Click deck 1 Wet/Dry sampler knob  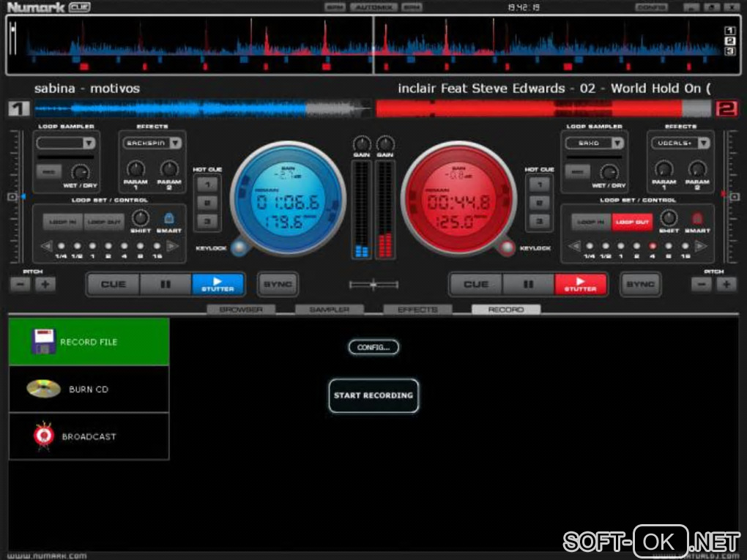80,172
